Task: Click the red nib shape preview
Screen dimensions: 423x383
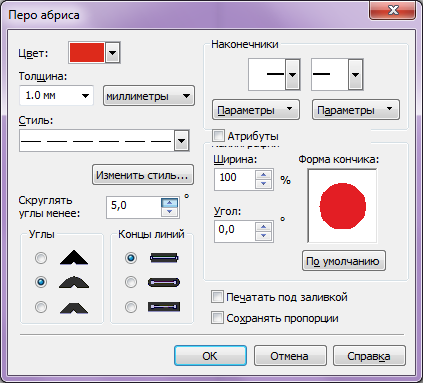Action: (x=342, y=206)
